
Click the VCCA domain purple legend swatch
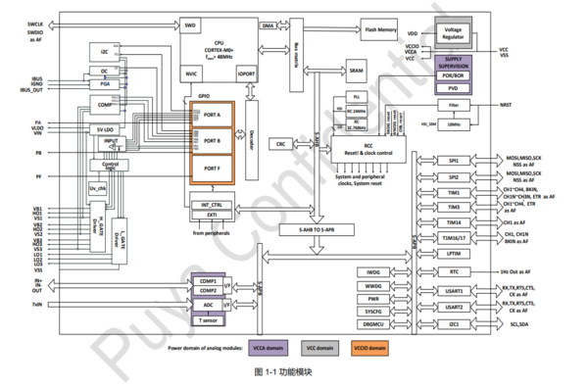pyautogui.click(x=269, y=348)
